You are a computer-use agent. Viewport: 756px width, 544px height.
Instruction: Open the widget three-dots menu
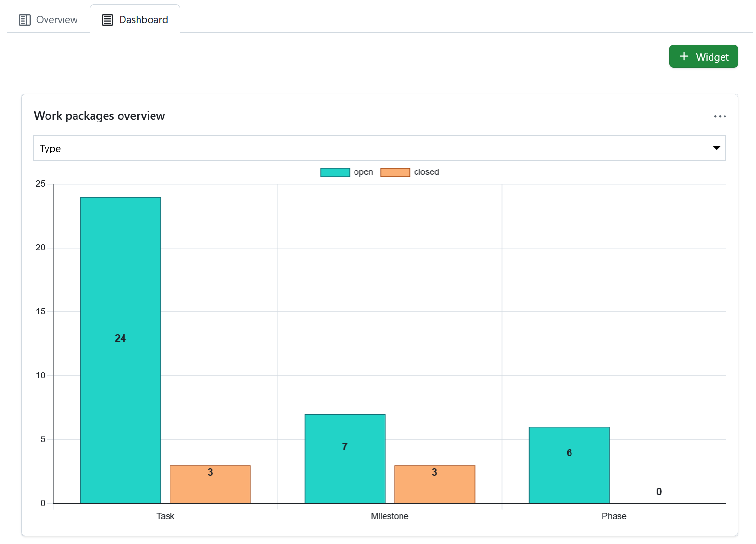[x=720, y=116]
